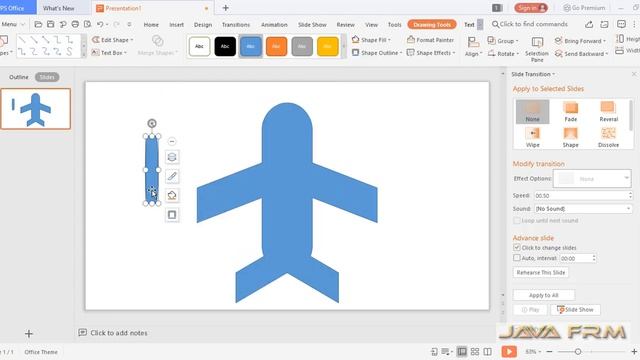Open a new document tab with plus
Viewport: 640px width, 360px height.
pyautogui.click(x=225, y=8)
